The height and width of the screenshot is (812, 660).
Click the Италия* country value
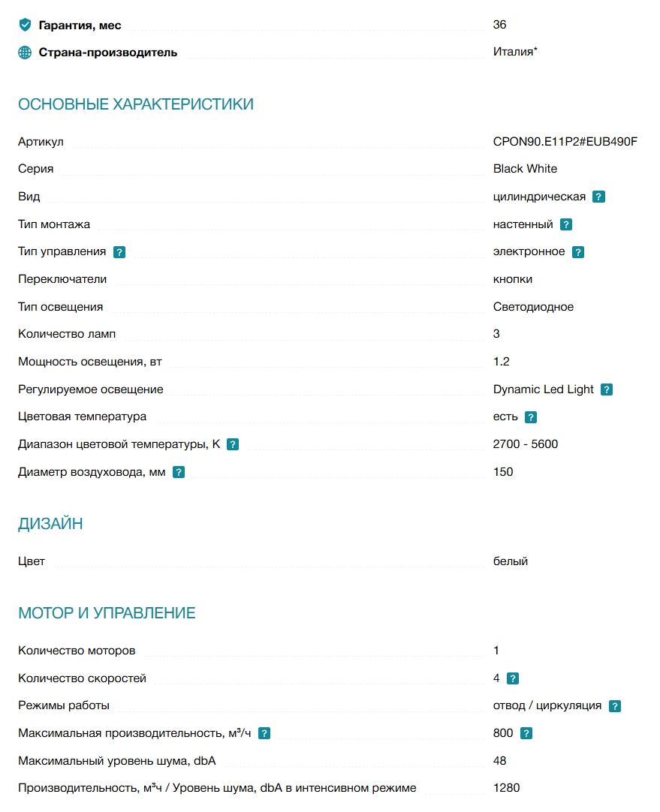point(515,52)
